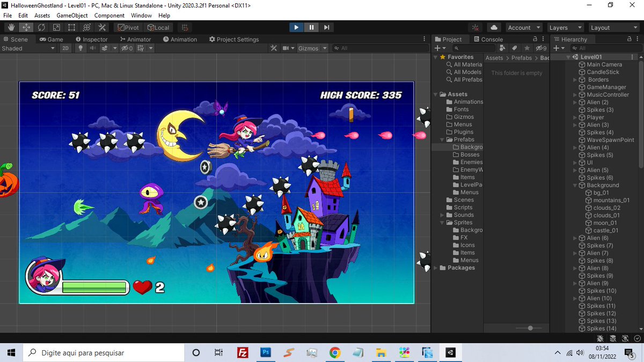Toggle scene audio speaker button
The width and height of the screenshot is (644, 362).
click(x=93, y=48)
